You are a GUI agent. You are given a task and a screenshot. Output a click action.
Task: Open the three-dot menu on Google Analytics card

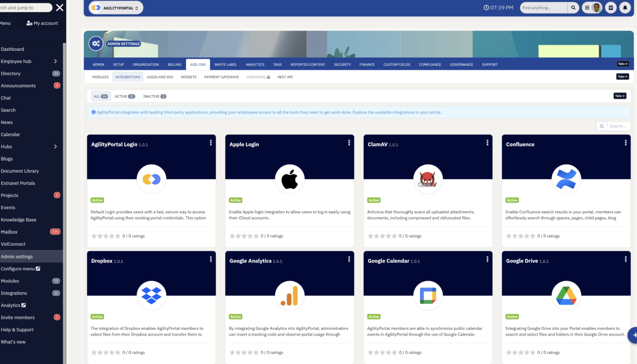click(349, 259)
